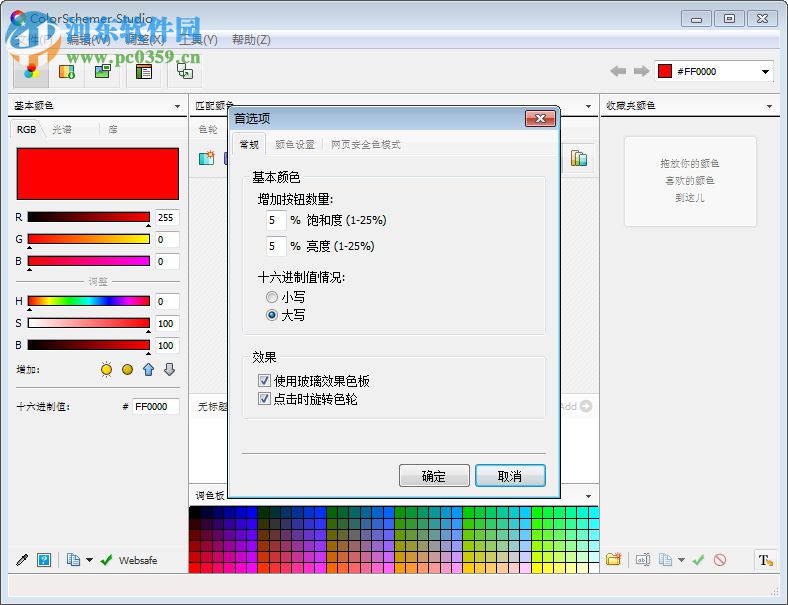Select the 光谱 tab
Viewport: 788px width, 605px height.
(x=62, y=129)
